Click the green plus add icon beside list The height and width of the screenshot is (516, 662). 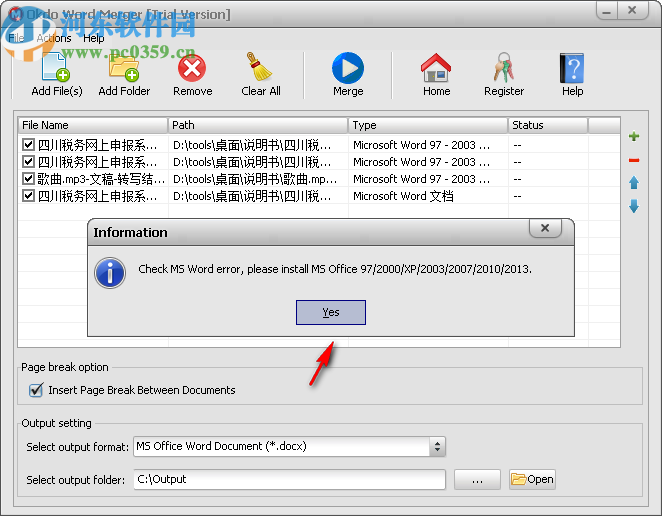coord(634,136)
